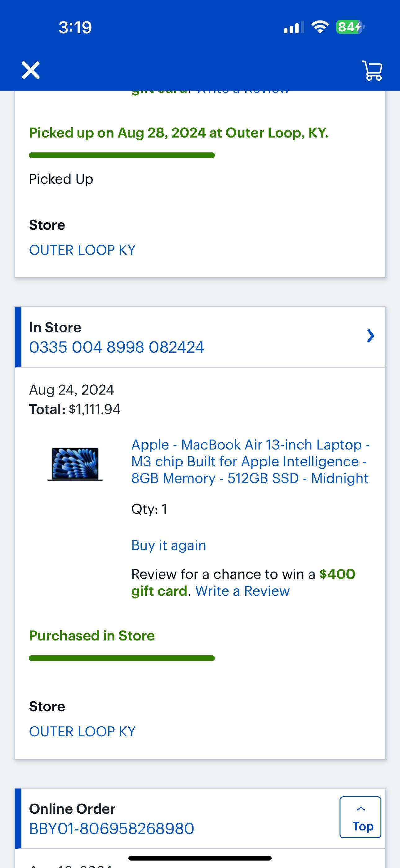The height and width of the screenshot is (868, 400).
Task: Select Buy it again for the MacBook Air
Action: coord(168,545)
